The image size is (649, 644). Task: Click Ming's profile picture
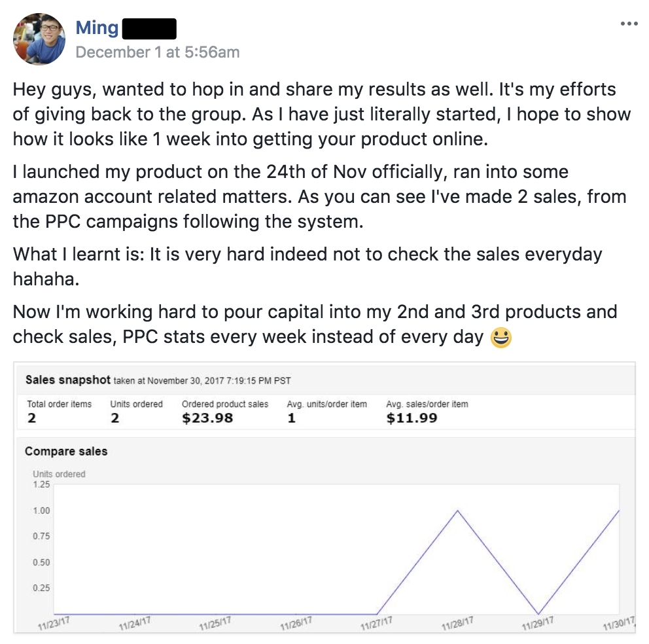tap(39, 38)
